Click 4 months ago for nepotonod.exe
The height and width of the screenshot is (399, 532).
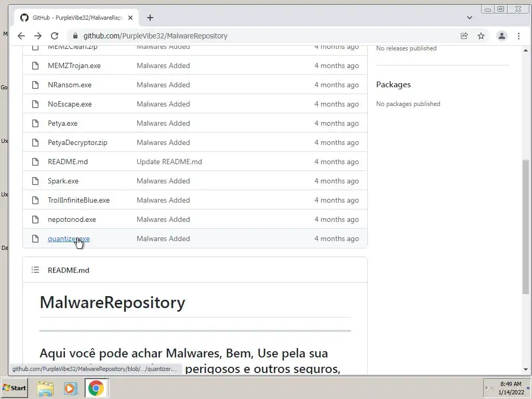336,220
